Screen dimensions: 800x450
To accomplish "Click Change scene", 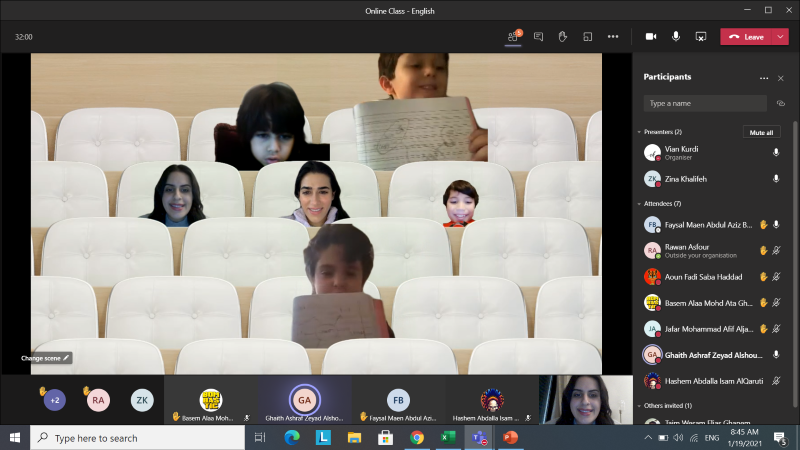I will click(x=46, y=357).
